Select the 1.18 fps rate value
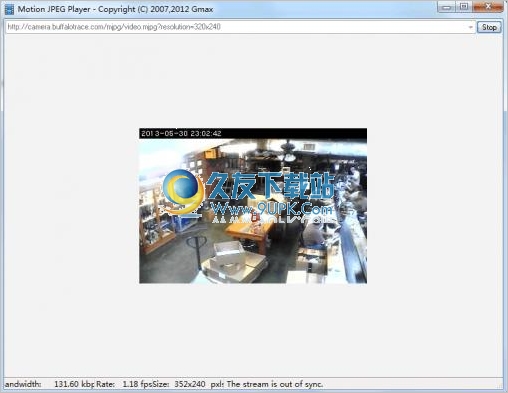Viewport: 508px width, 393px height. coord(137,384)
